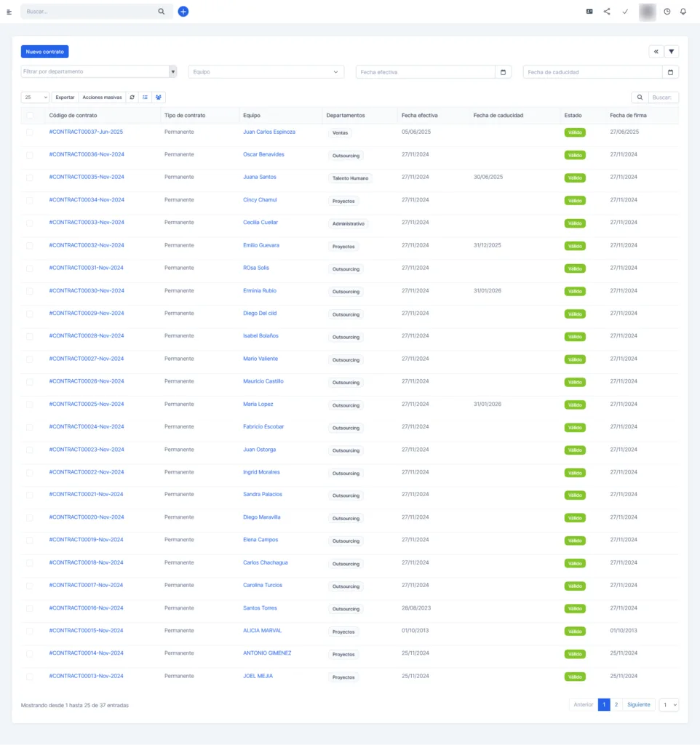Click the clock icon in top bar
Viewport: 700px width, 745px height.
click(x=667, y=12)
